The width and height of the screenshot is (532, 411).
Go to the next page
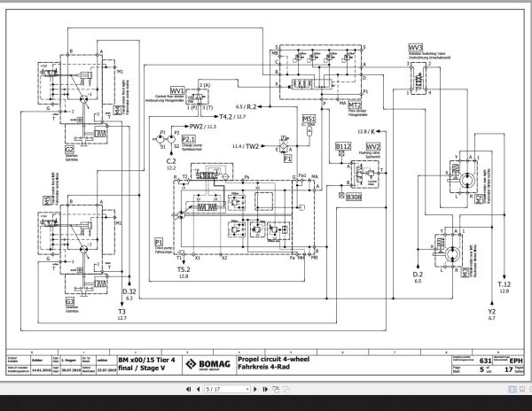[255, 390]
